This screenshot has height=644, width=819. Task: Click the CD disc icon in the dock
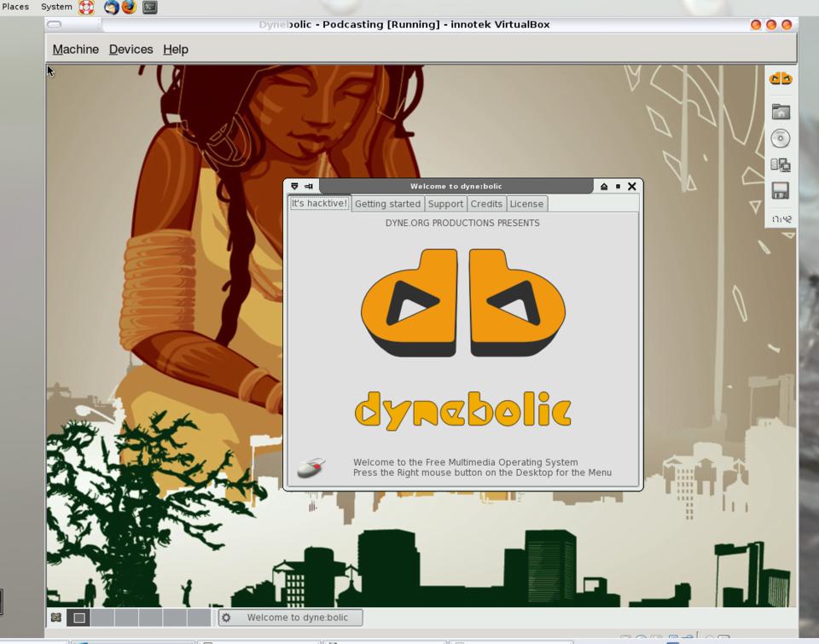[780, 138]
